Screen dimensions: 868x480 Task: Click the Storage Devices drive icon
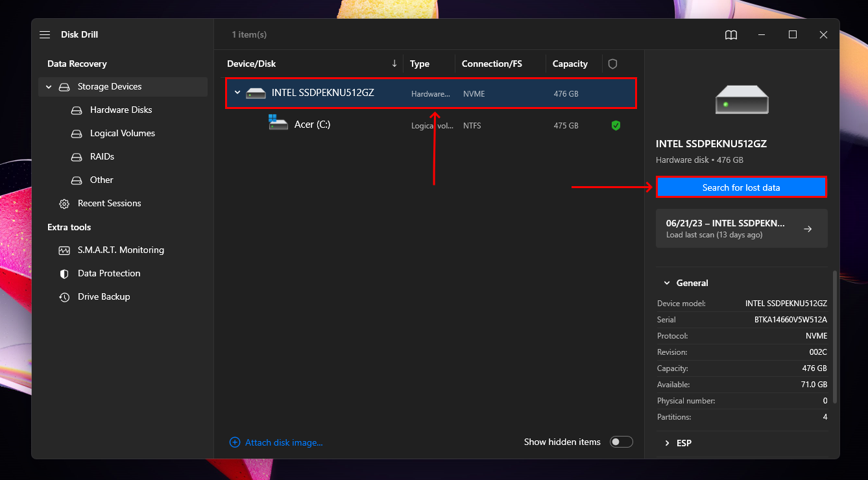click(64, 87)
